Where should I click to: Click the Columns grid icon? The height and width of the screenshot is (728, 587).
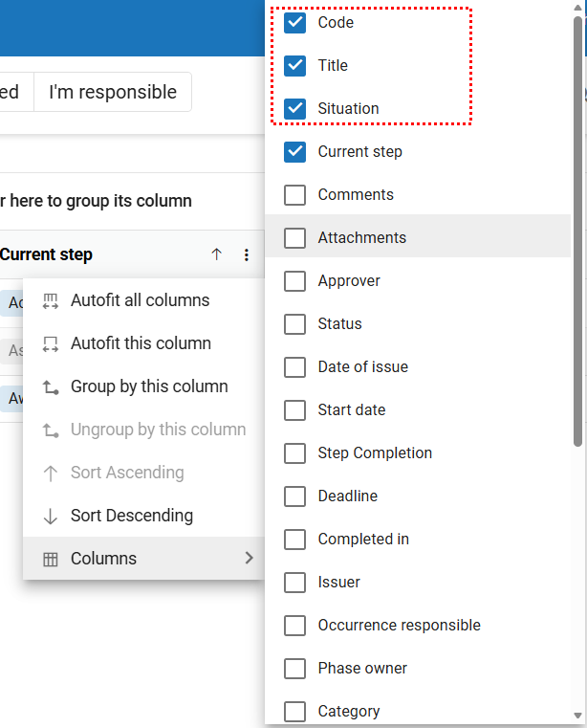[51, 559]
